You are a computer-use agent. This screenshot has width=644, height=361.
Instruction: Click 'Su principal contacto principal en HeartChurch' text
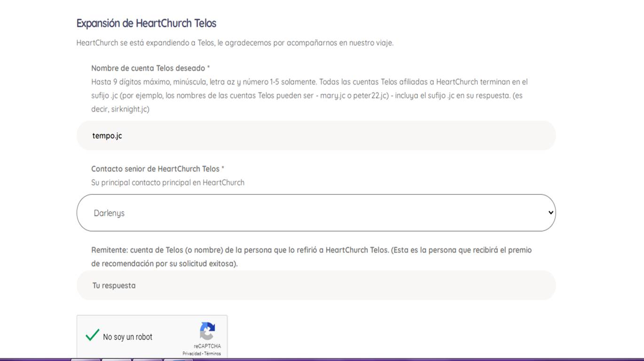[x=168, y=183]
